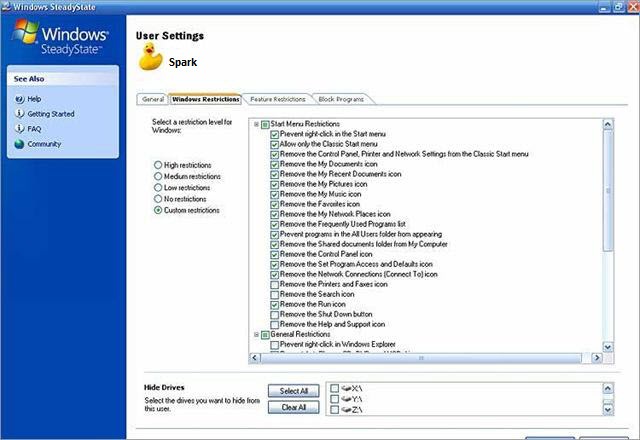
Task: Select High restrictions radio button
Action: coord(158,165)
